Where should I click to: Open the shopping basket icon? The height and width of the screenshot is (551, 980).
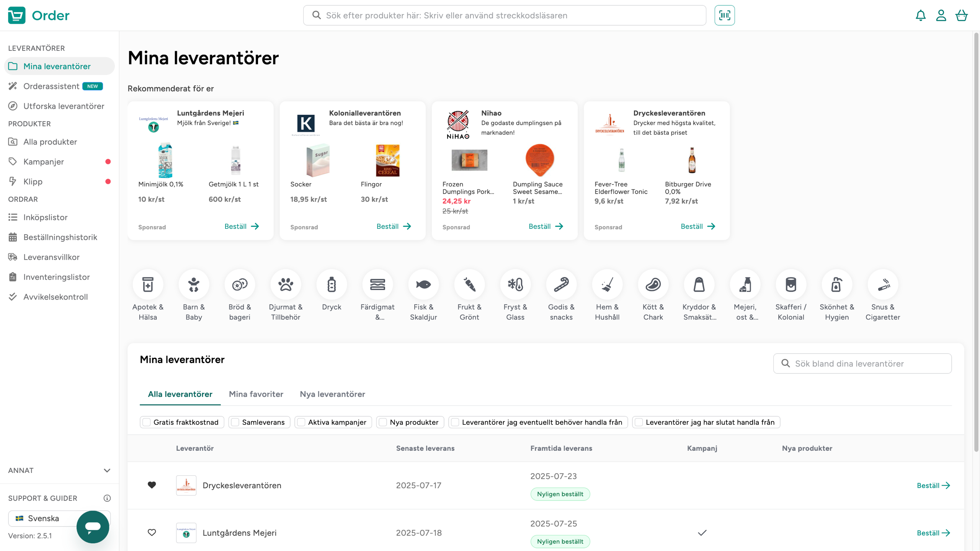click(961, 15)
